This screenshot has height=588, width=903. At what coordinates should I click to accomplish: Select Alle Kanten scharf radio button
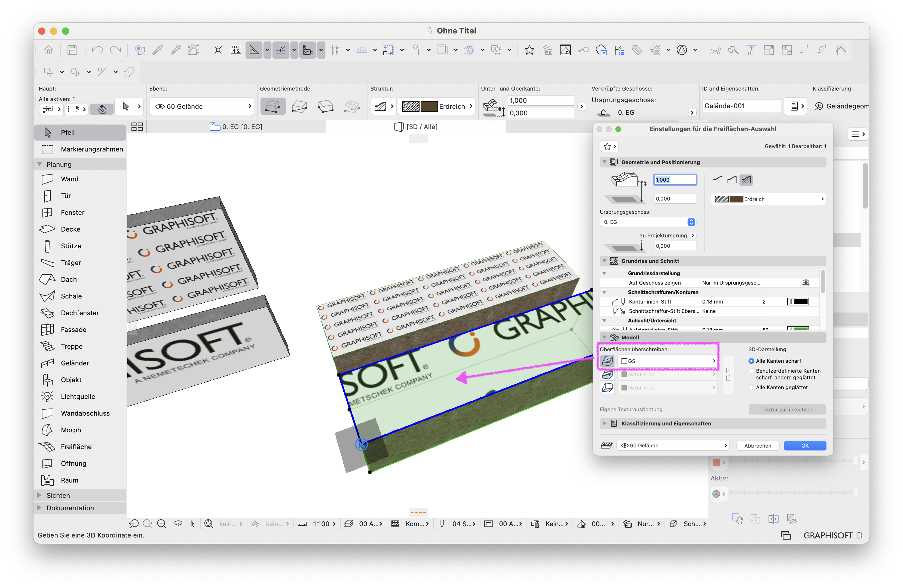tap(751, 361)
